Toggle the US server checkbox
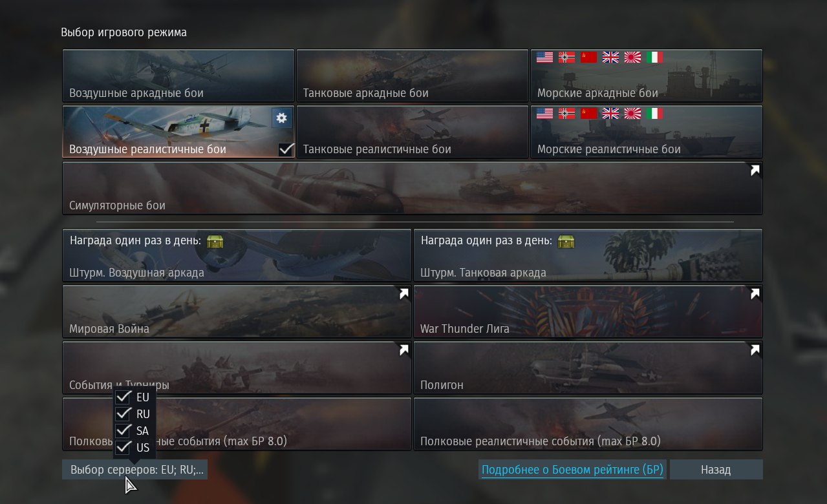The width and height of the screenshot is (827, 504). coord(124,447)
